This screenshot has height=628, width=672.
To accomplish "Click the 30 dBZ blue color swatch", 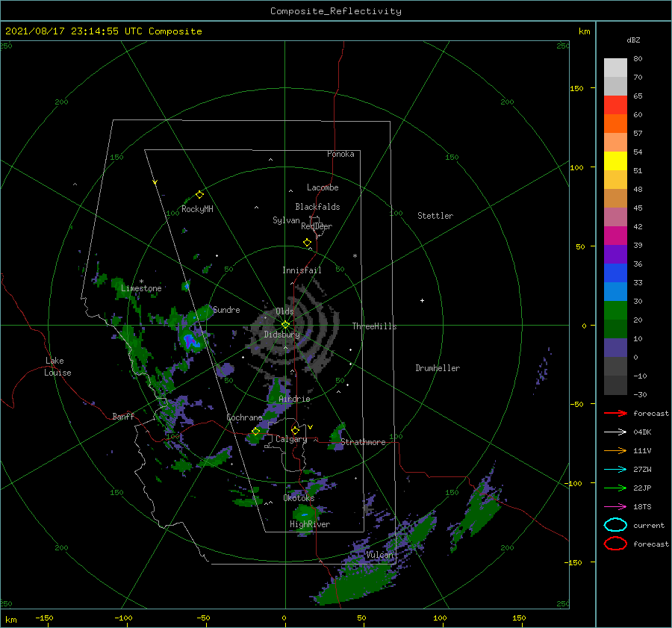I will tap(615, 291).
